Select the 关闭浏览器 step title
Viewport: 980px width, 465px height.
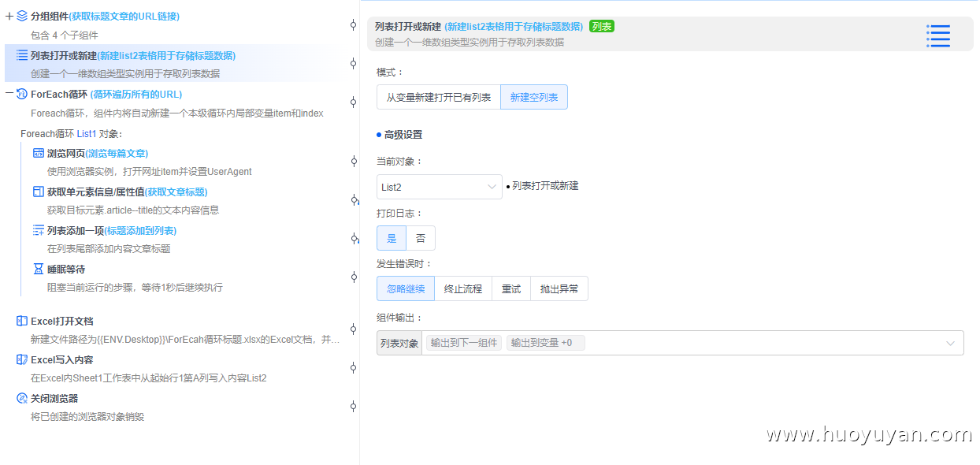coord(54,398)
